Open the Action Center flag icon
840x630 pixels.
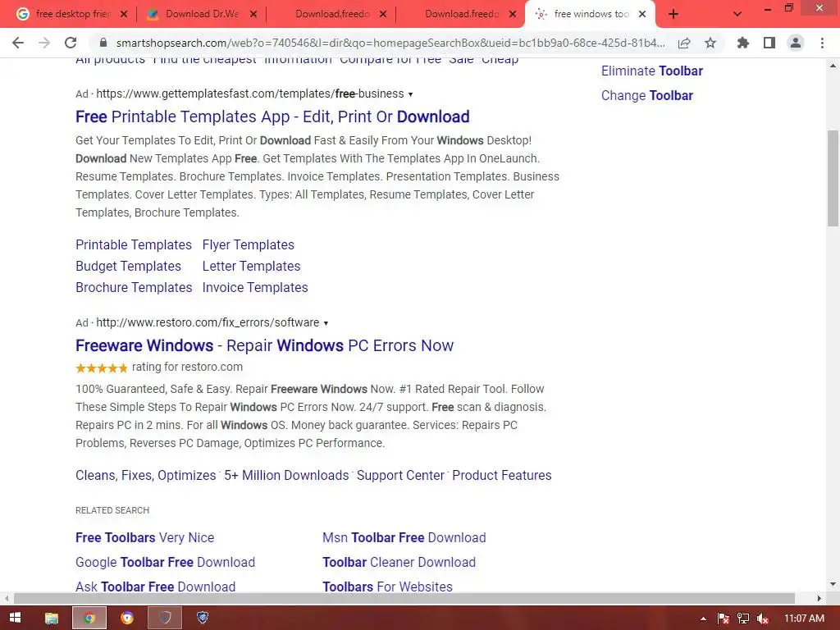(x=724, y=619)
